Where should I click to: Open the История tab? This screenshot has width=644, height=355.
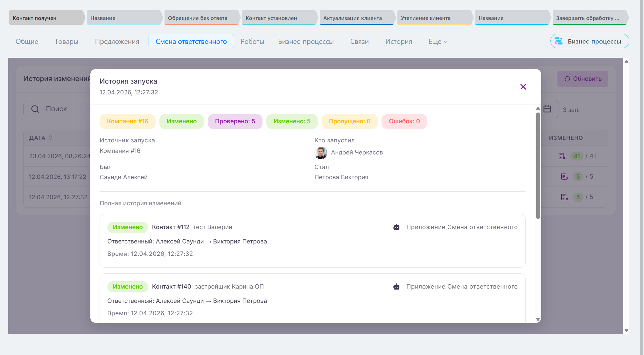tap(398, 42)
